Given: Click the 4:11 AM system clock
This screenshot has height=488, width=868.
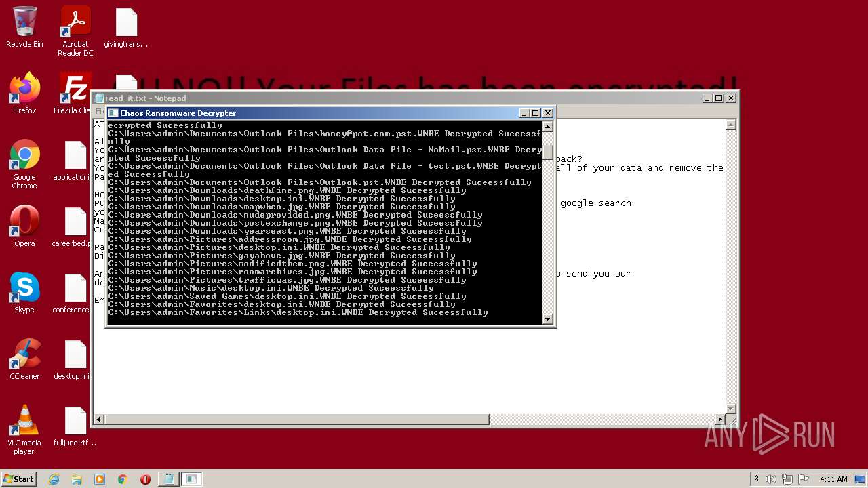Looking at the screenshot, I should [x=833, y=479].
